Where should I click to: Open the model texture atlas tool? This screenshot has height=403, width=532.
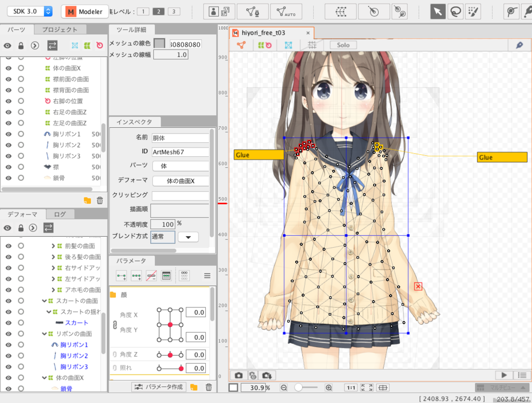(219, 11)
